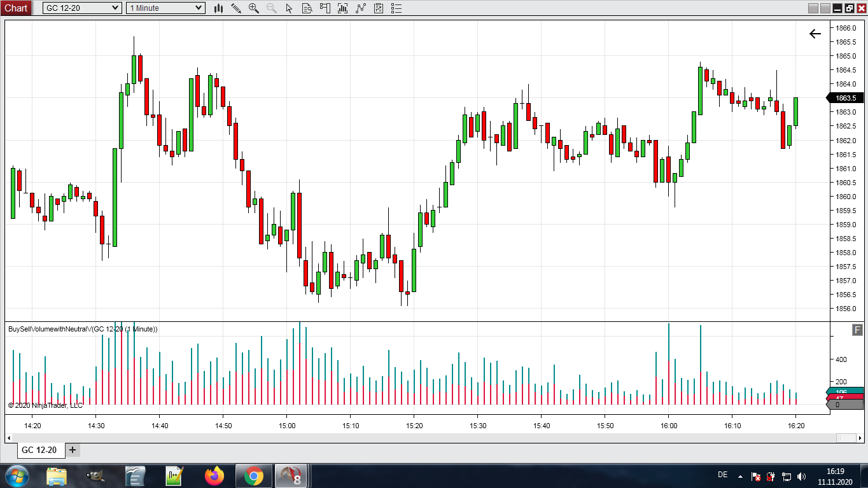Open the Windows Start menu

(x=16, y=476)
